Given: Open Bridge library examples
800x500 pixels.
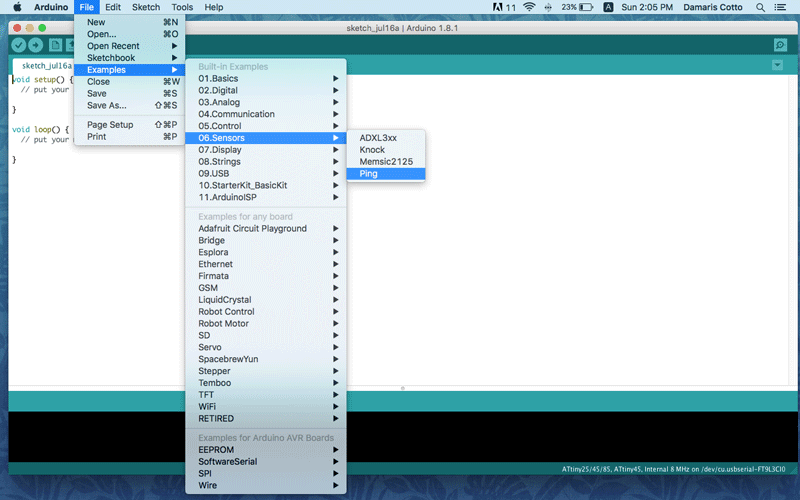Looking at the screenshot, I should [x=266, y=240].
